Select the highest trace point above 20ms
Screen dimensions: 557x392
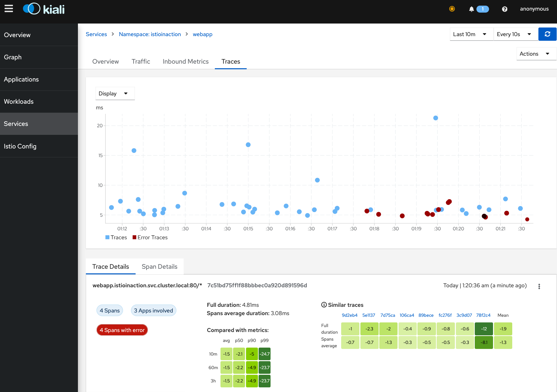436,118
